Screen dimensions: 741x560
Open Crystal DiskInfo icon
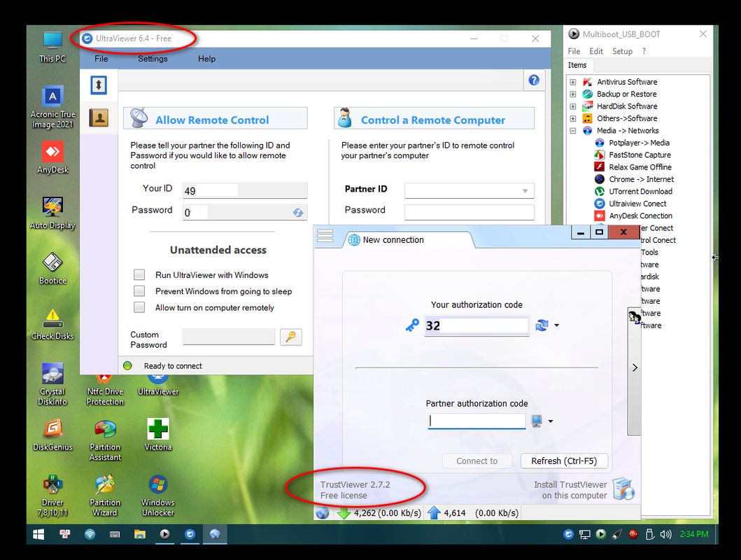(x=52, y=384)
